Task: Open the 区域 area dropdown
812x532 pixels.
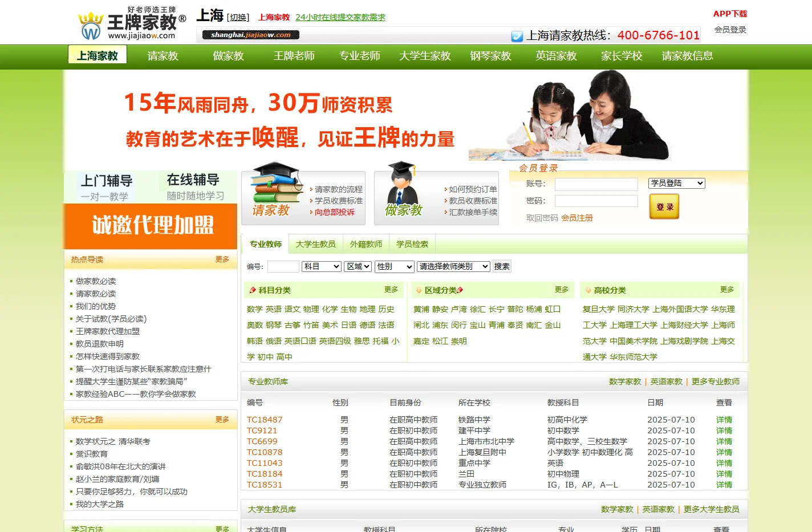Action: point(358,266)
